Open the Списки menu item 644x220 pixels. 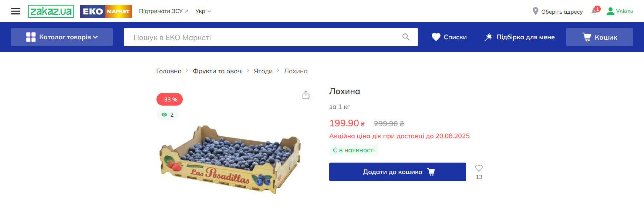coord(449,37)
